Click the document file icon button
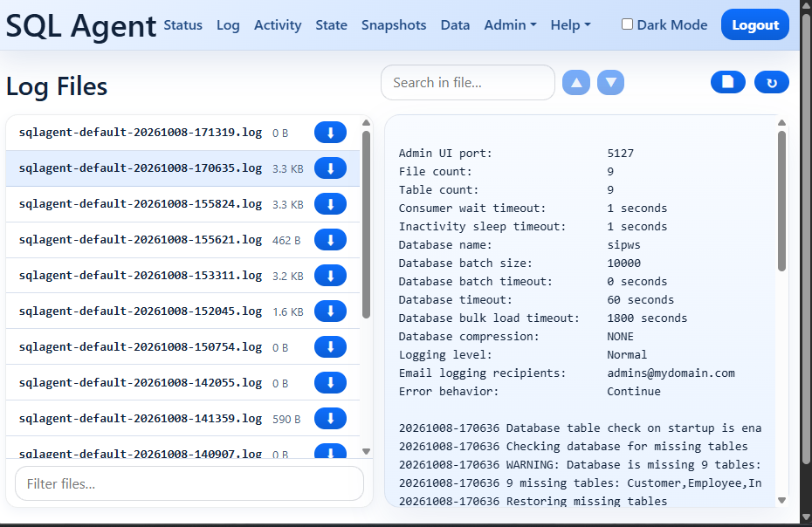 (727, 82)
